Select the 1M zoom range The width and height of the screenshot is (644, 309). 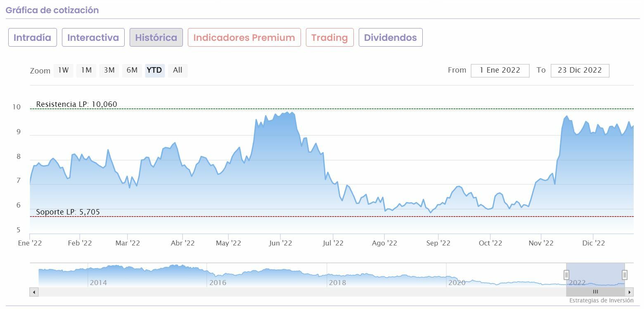(x=86, y=71)
